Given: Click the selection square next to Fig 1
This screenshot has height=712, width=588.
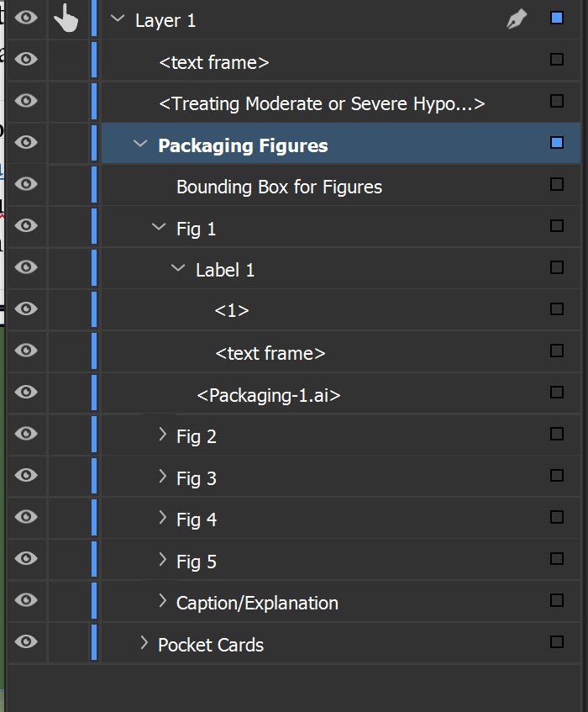Looking at the screenshot, I should coord(556,226).
